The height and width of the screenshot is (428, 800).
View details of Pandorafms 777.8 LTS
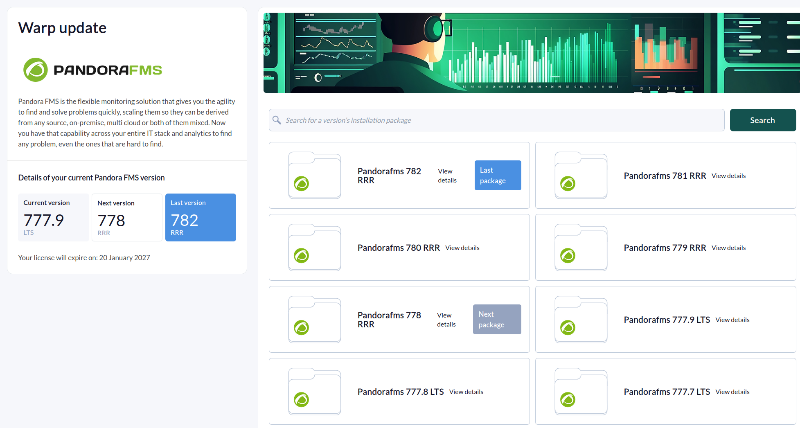click(x=466, y=392)
